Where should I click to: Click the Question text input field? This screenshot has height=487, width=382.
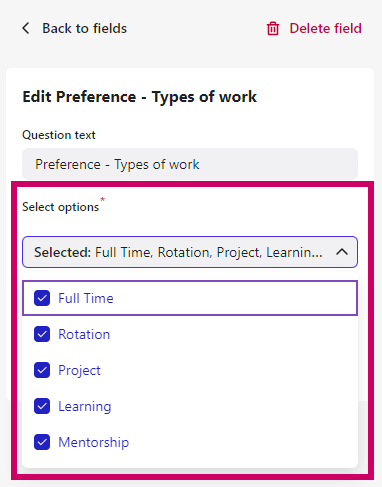coord(190,164)
